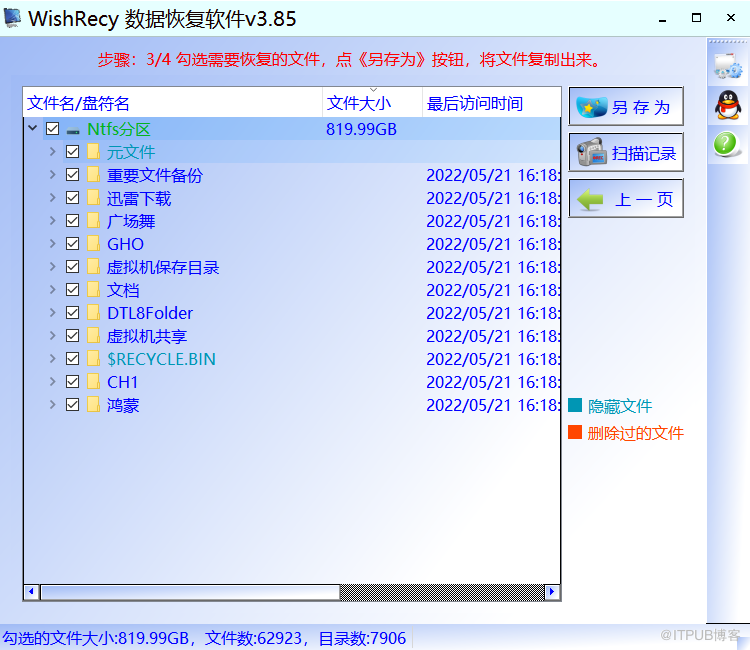The image size is (750, 650).
Task: Uncheck the $RECYCLE.BIN checkbox
Action: (x=72, y=359)
